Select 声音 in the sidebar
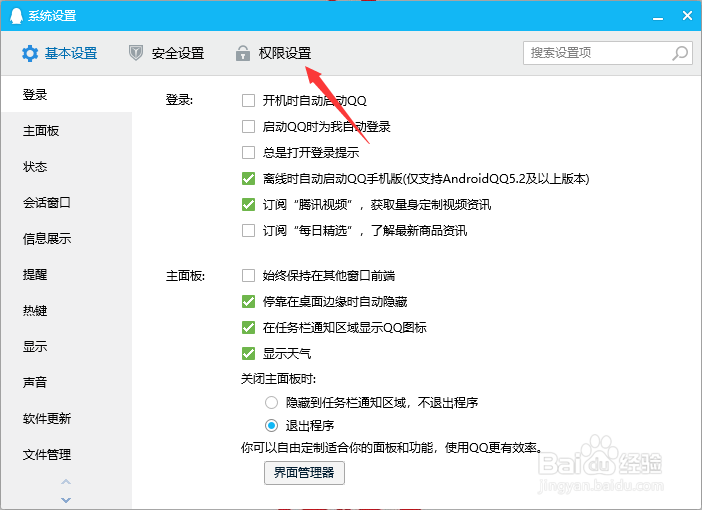 (x=67, y=382)
